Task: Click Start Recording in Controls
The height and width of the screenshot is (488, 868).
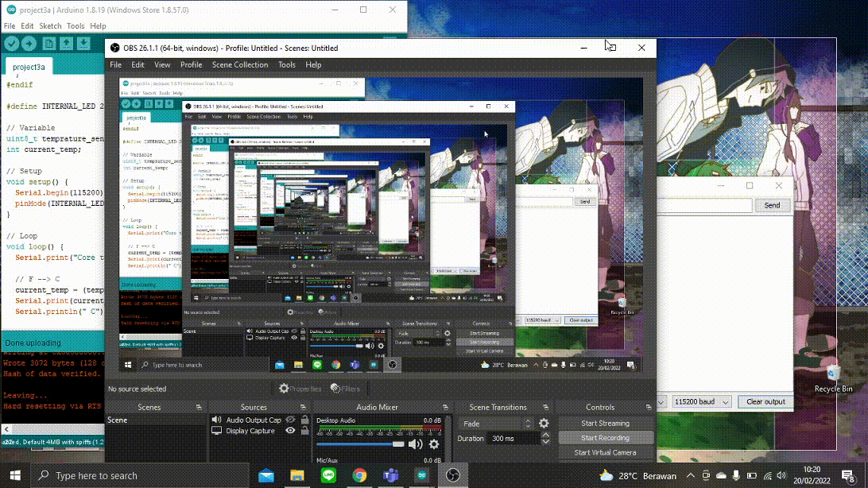Action: (x=605, y=438)
